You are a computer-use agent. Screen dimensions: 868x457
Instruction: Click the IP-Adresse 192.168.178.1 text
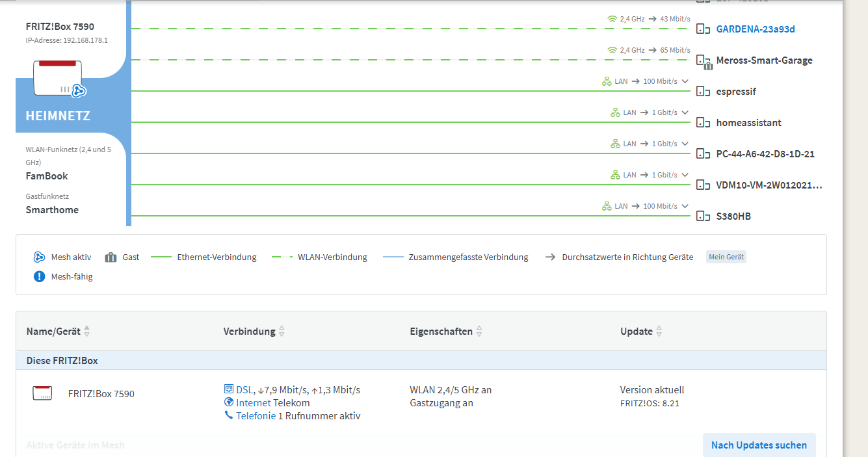[67, 40]
